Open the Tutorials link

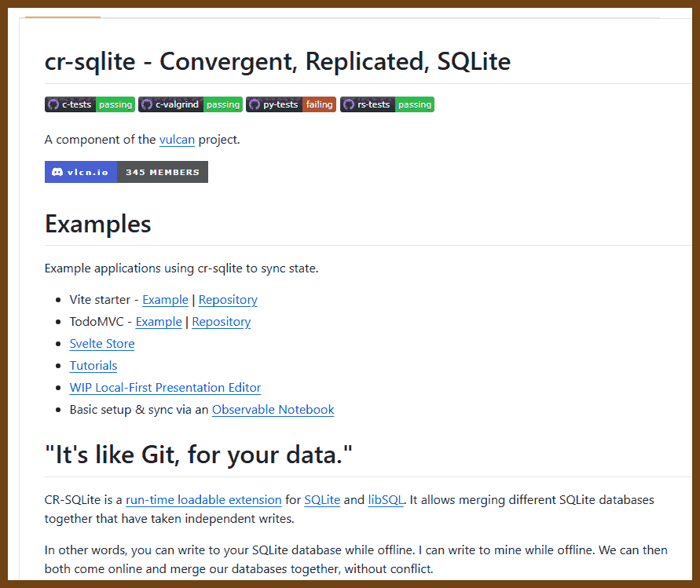93,365
